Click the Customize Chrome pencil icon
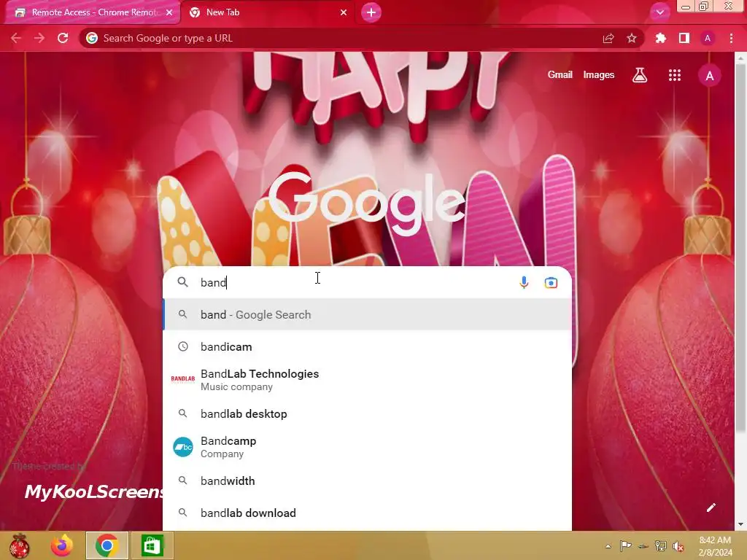Viewport: 747px width, 560px height. tap(711, 507)
